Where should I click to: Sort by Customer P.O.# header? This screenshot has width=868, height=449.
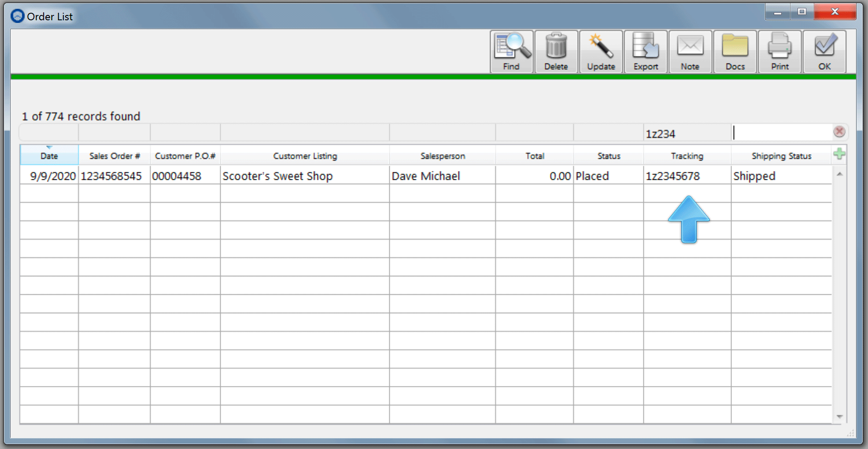(185, 156)
